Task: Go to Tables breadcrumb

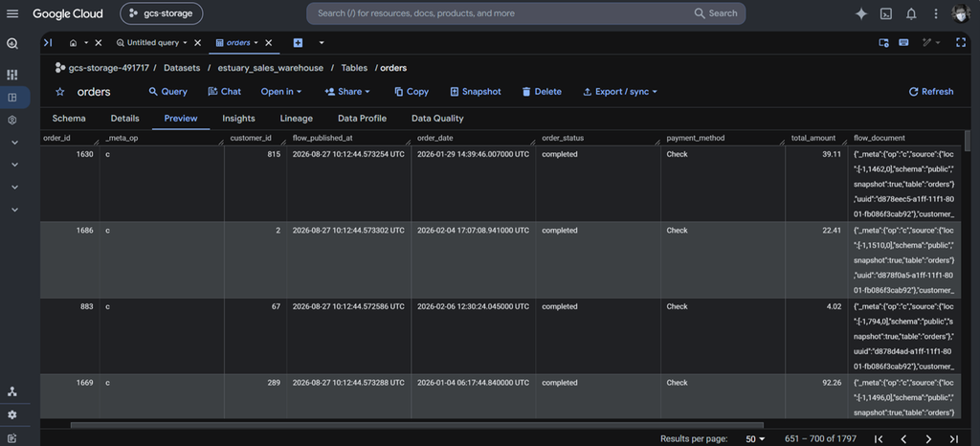Action: (354, 68)
